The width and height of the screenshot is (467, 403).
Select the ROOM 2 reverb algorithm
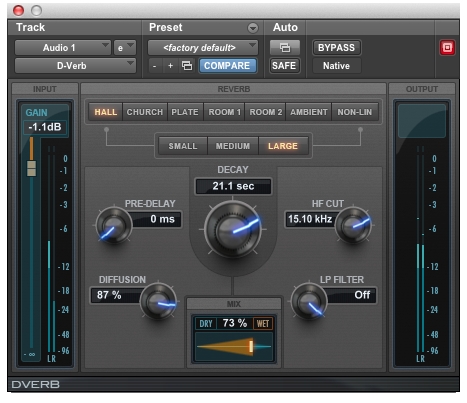[x=265, y=112]
